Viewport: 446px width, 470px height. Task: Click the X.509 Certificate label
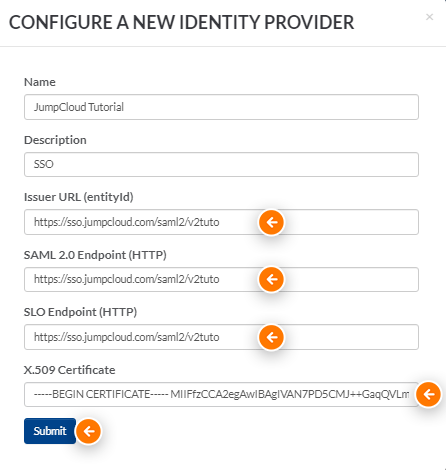click(70, 370)
